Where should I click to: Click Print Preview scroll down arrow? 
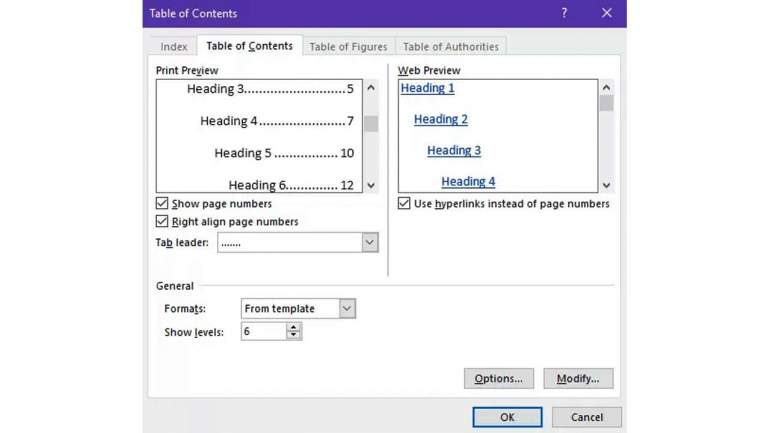(371, 185)
